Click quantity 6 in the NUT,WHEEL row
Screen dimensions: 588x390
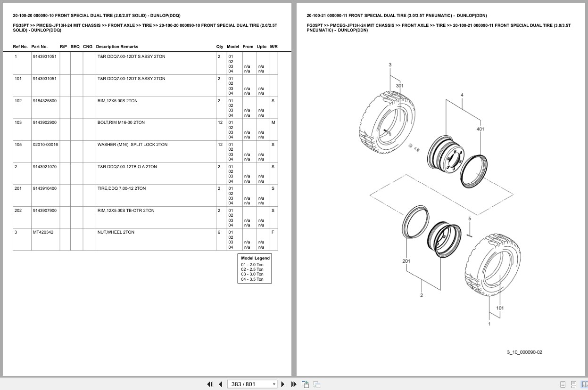(x=219, y=232)
